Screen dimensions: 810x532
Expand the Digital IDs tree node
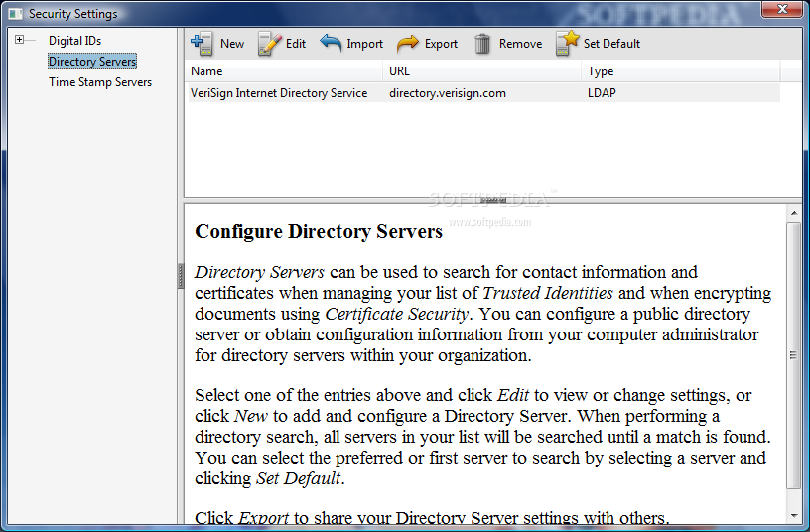coord(19,40)
